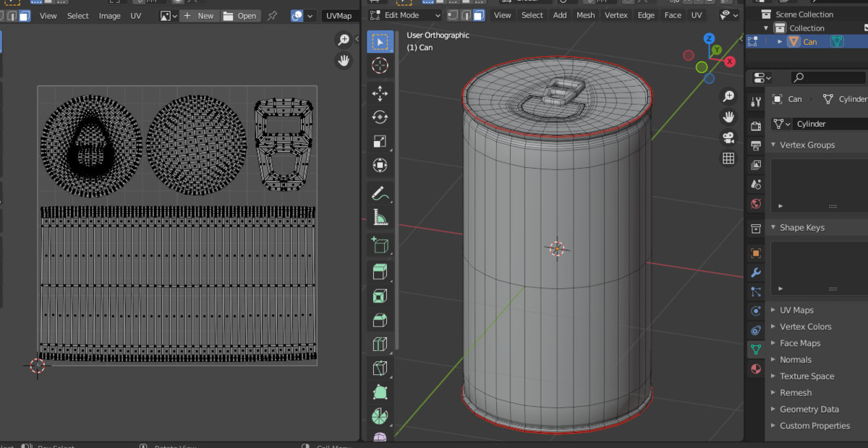Image resolution: width=868 pixels, height=448 pixels.
Task: Activate the Loop Cut tool
Action: coord(380,344)
